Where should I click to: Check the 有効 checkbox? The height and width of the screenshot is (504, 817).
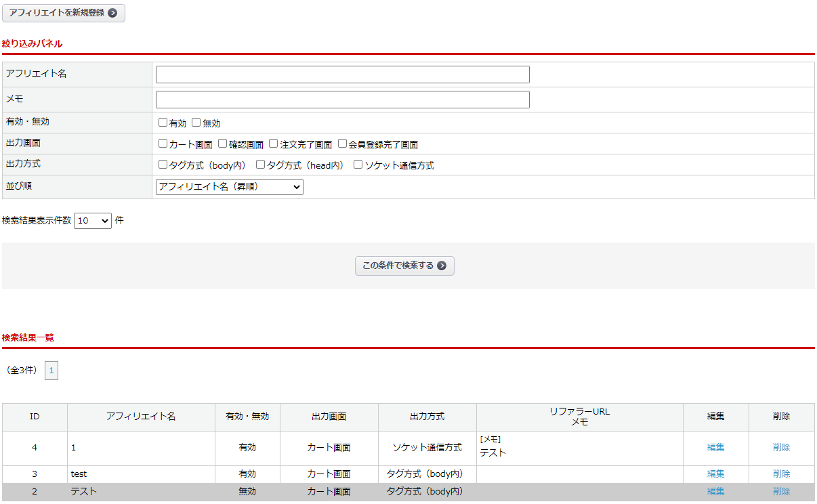[163, 123]
